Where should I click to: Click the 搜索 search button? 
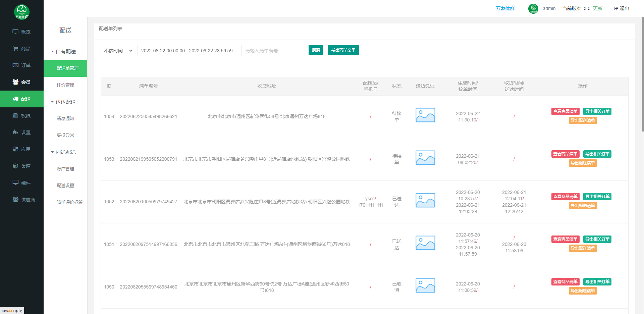316,50
